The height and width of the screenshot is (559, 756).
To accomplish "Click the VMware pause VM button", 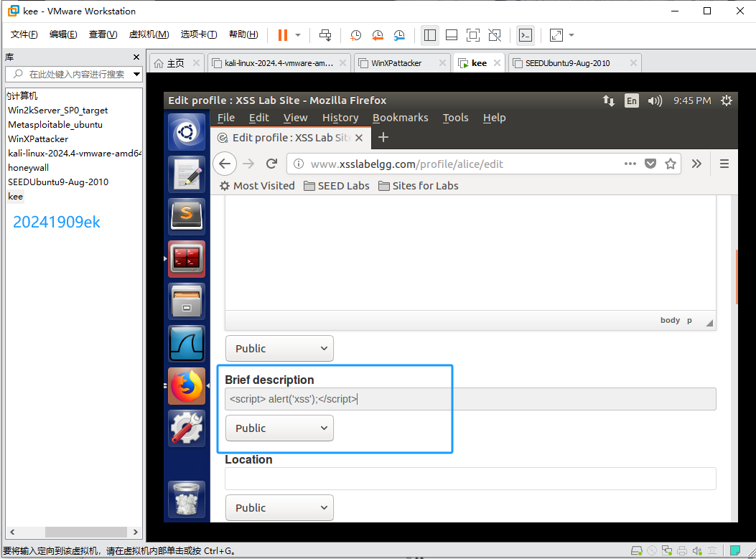I will click(283, 34).
